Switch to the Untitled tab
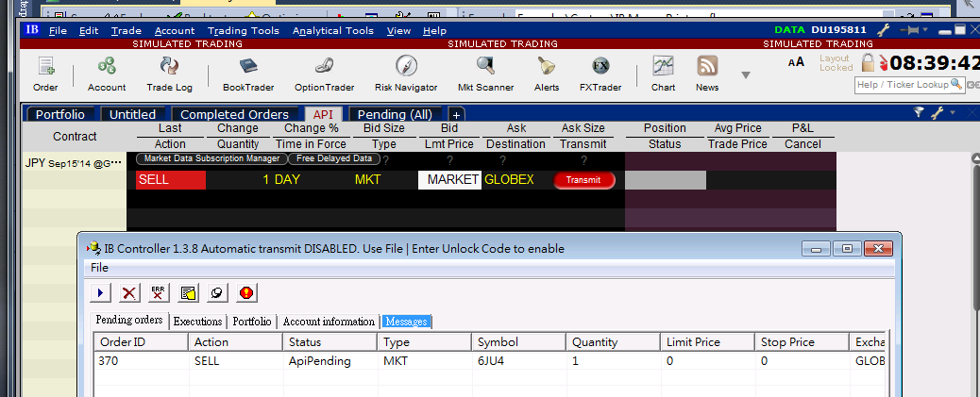980x397 pixels. [132, 114]
